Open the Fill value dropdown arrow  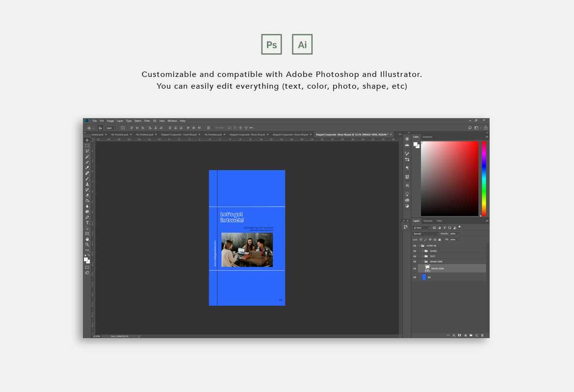459,240
